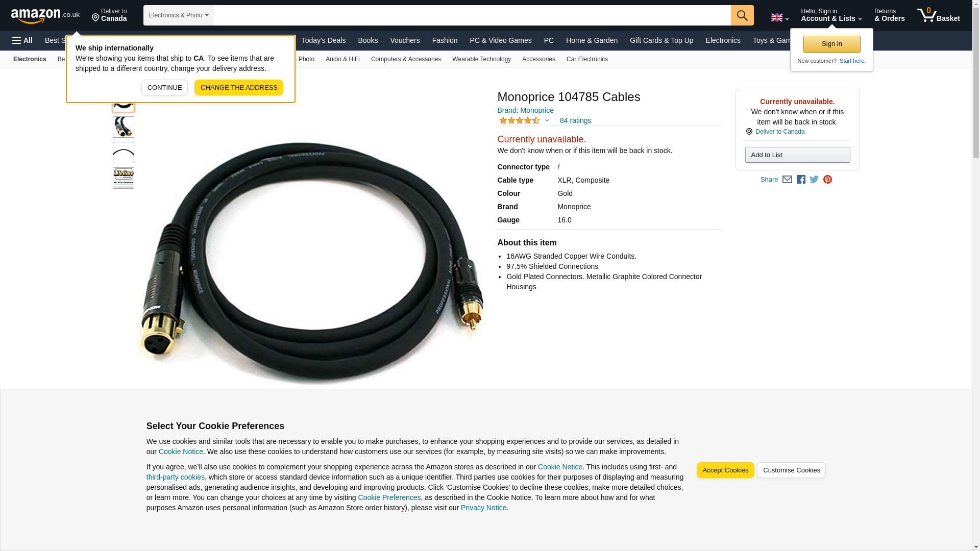The width and height of the screenshot is (980, 551).
Task: Expand the Electronics & Photo search category dropdown
Action: [178, 15]
